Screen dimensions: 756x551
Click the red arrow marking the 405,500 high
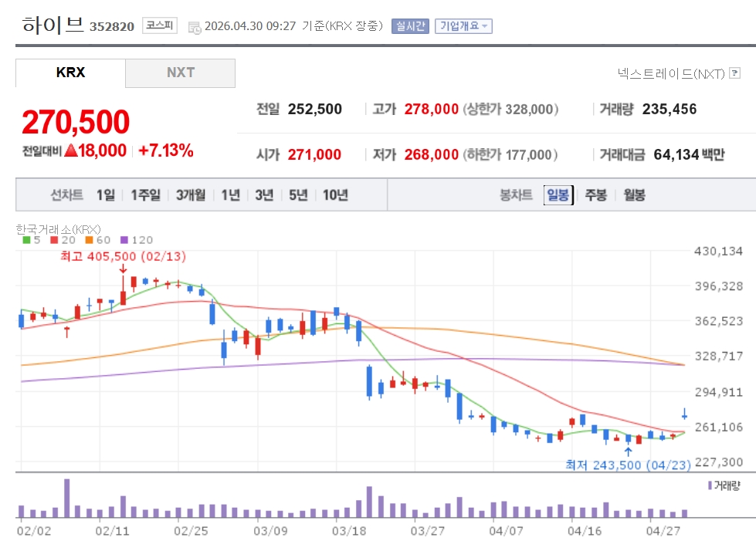(123, 269)
